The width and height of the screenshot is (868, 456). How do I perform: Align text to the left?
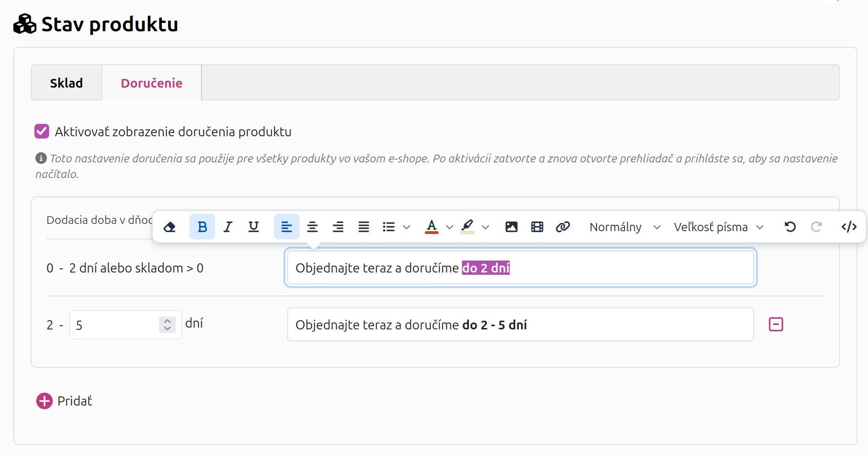287,227
